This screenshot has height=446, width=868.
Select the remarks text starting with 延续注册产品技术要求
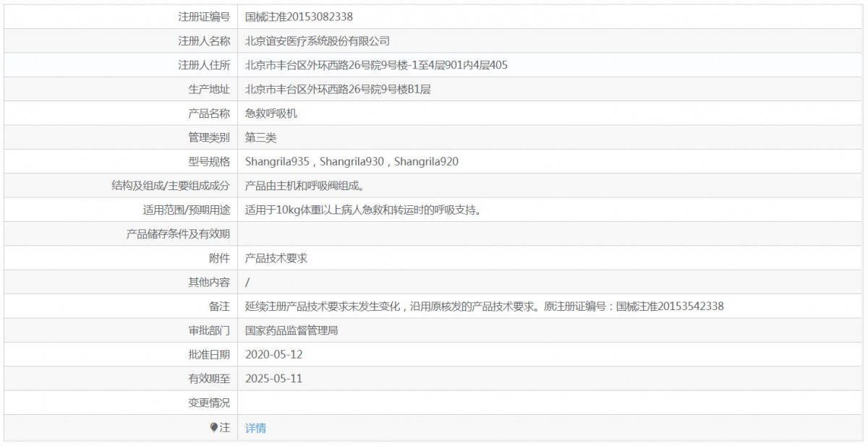pos(485,306)
